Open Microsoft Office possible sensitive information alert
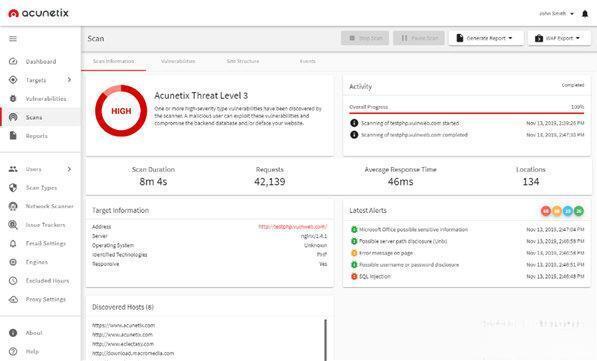 tap(413, 230)
